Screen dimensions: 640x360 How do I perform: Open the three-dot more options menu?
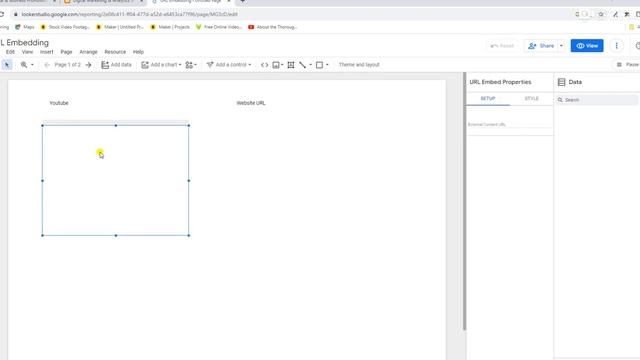[616, 46]
